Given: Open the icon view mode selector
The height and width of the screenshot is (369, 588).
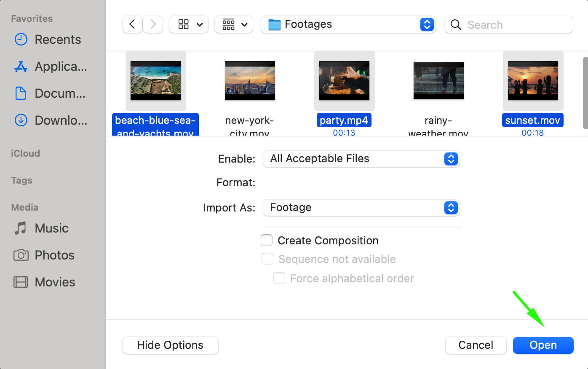Looking at the screenshot, I should [189, 24].
